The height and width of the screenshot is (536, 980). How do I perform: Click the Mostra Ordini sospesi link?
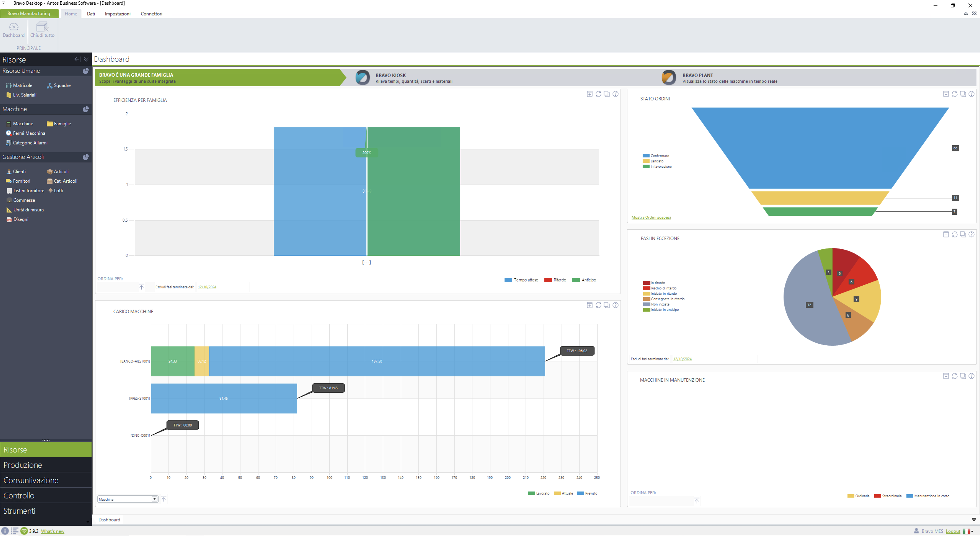coord(651,218)
